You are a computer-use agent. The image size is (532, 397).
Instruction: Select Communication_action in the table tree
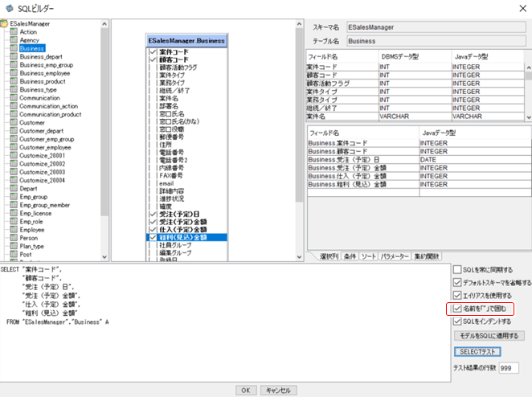tap(48, 106)
